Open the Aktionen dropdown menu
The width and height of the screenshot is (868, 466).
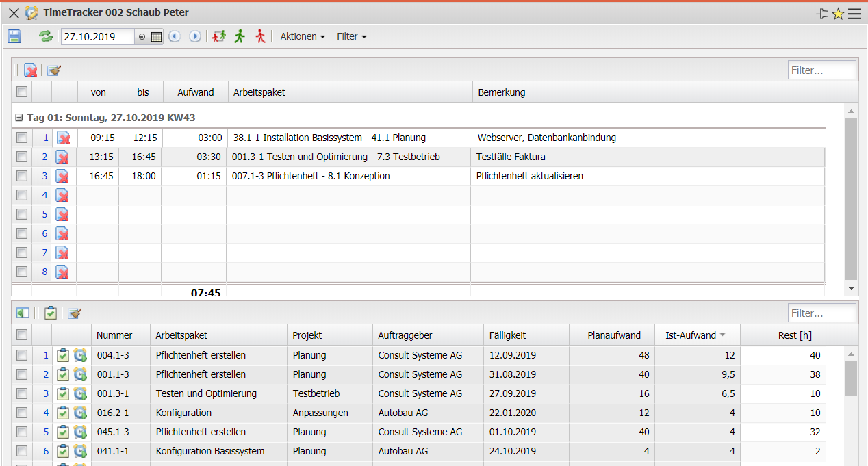(x=303, y=37)
